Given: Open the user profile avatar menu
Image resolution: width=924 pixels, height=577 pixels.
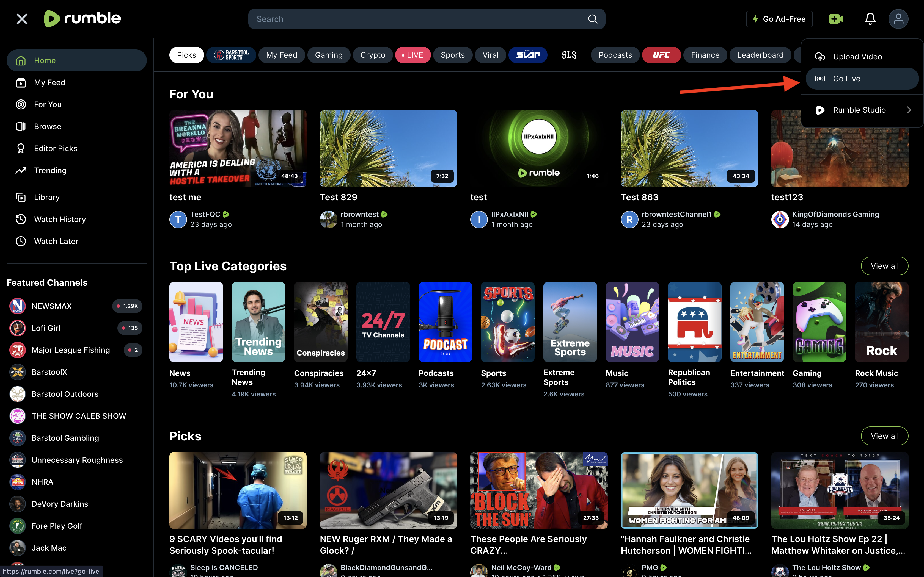Looking at the screenshot, I should 898,19.
